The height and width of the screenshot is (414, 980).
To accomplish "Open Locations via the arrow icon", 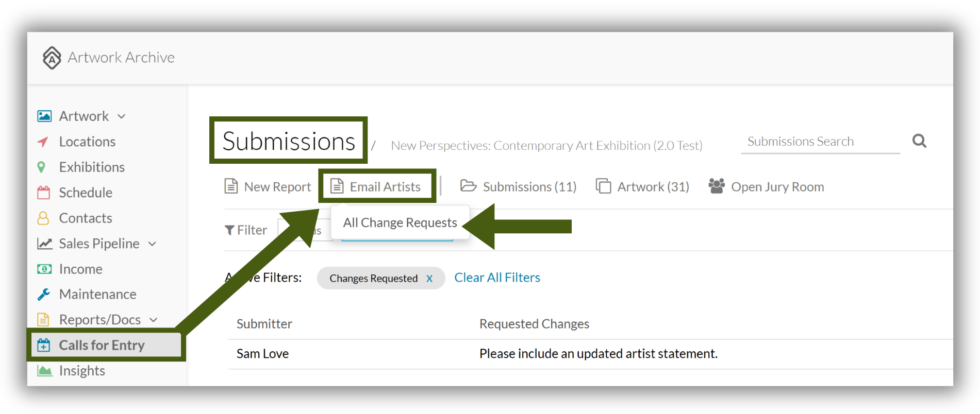I will (x=43, y=142).
